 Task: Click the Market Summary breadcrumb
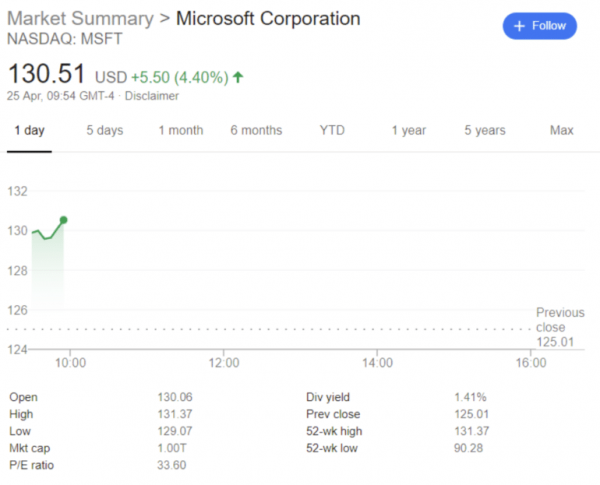click(x=80, y=20)
